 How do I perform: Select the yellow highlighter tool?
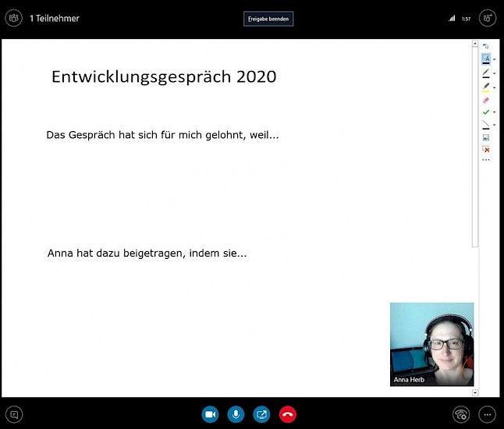pos(486,87)
